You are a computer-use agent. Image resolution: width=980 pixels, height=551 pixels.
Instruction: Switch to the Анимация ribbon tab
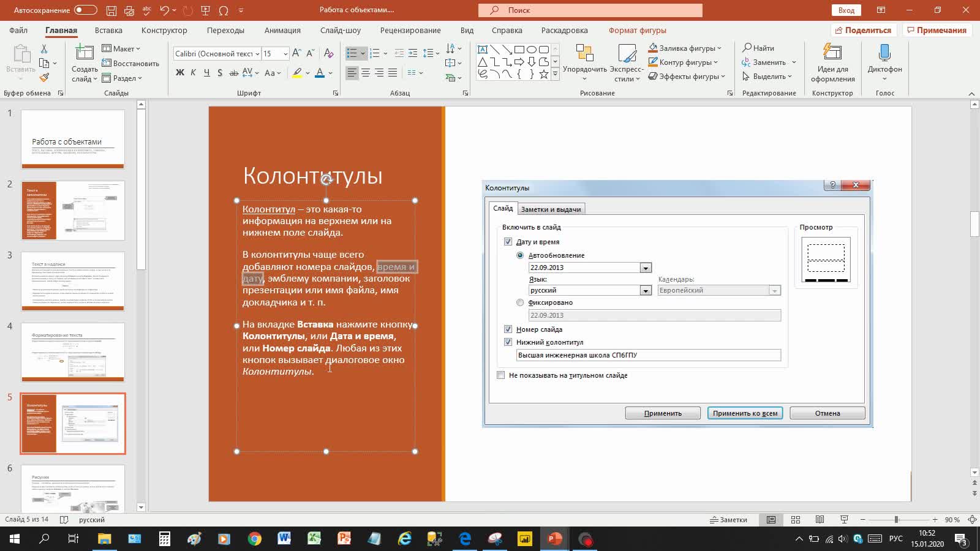[x=282, y=30]
